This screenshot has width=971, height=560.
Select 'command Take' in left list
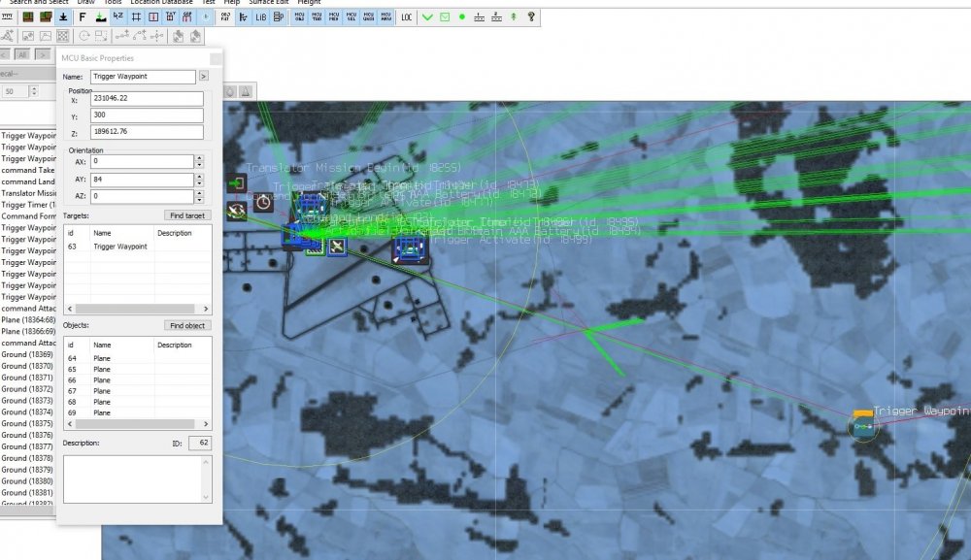(x=28, y=170)
